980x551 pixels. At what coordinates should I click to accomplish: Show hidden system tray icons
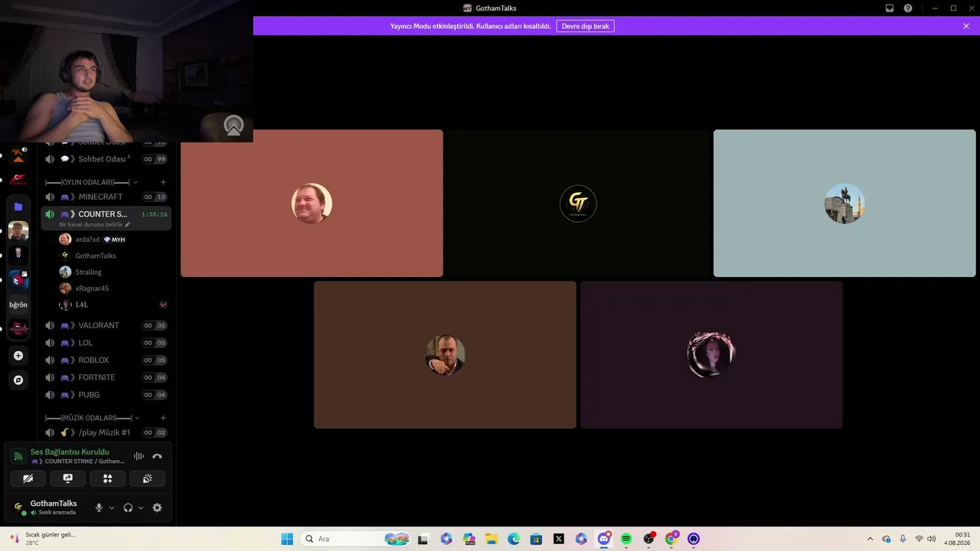870,539
